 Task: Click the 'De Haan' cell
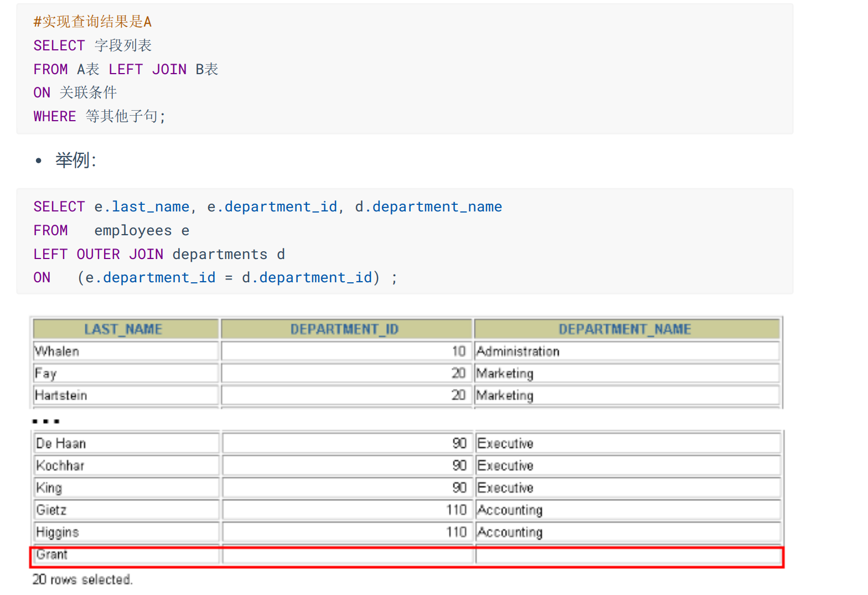(127, 443)
